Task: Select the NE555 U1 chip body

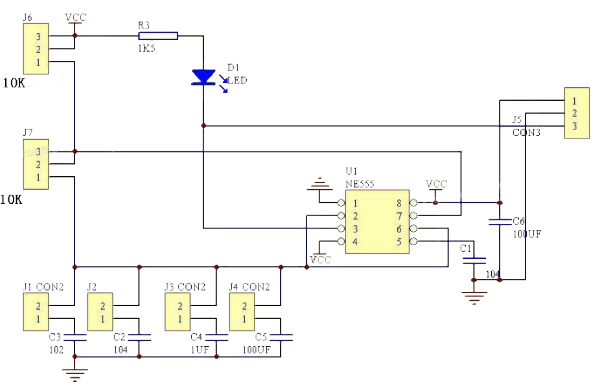Action: pos(377,222)
